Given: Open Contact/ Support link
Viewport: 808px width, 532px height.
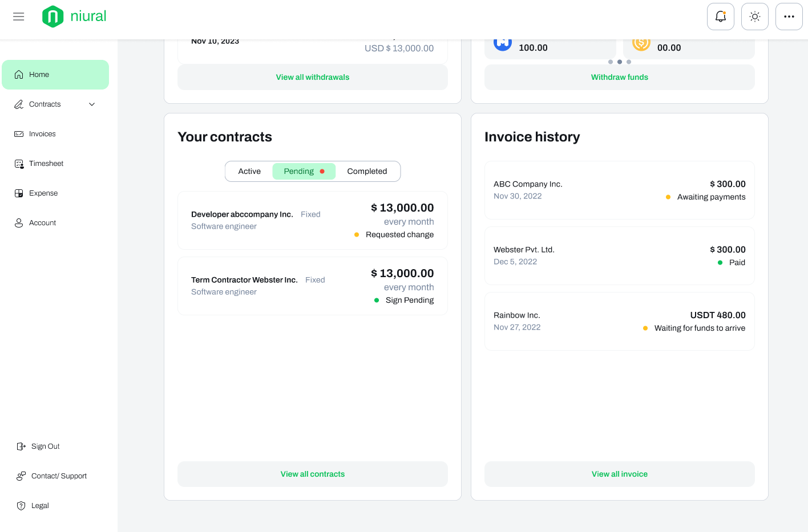Looking at the screenshot, I should tap(59, 476).
